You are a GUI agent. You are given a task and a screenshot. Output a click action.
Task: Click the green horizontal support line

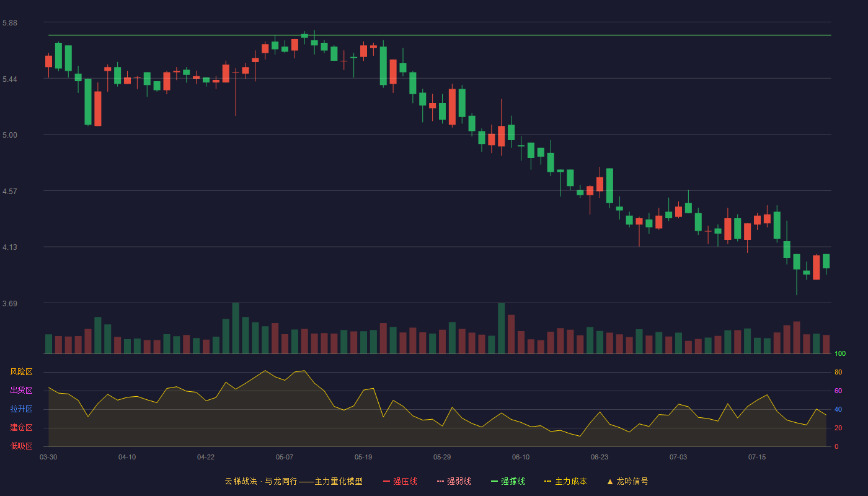440,35
